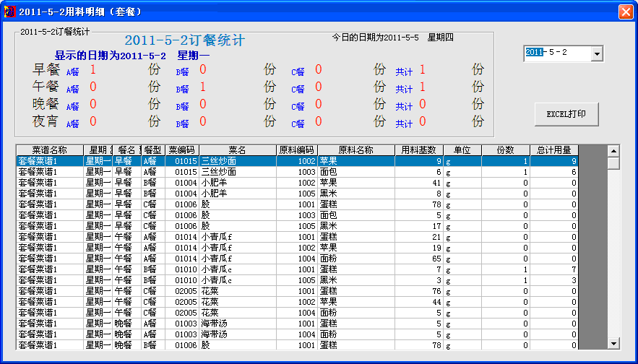Open the date picker dropdown arrow

coord(597,53)
